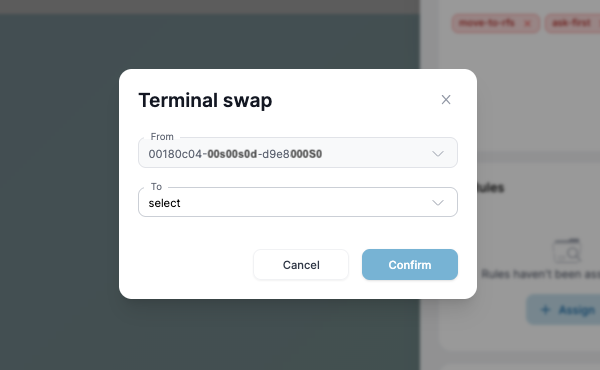
Task: Click the Rules haven't been assigned message
Action: 540,274
